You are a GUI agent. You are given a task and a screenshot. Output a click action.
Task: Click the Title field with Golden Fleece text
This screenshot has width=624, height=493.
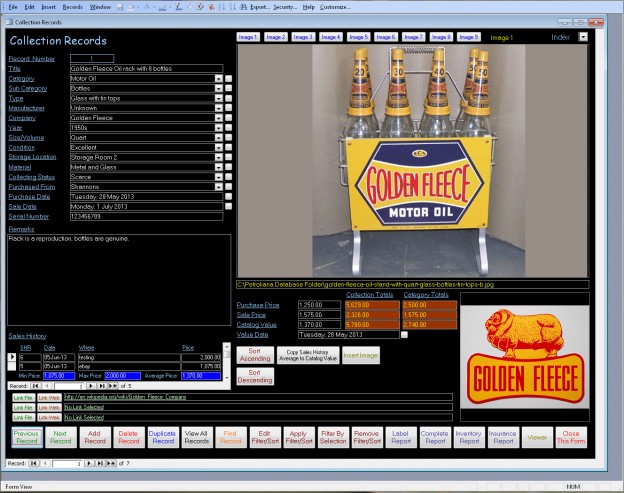click(x=146, y=68)
